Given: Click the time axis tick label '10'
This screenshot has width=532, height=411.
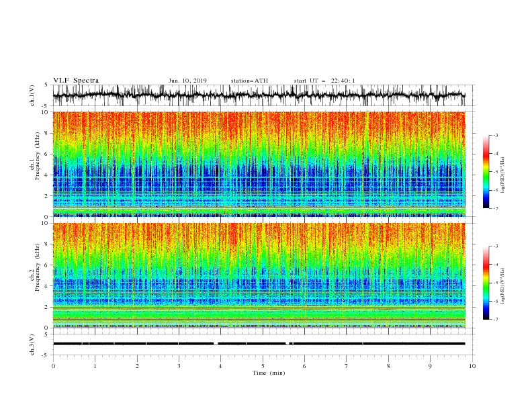Looking at the screenshot, I should tap(472, 366).
